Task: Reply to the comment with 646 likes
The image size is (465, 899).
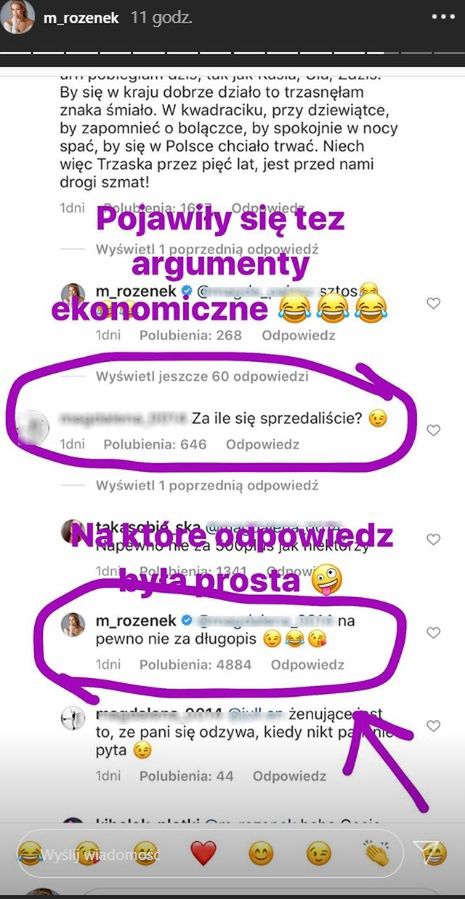Action: tap(263, 444)
